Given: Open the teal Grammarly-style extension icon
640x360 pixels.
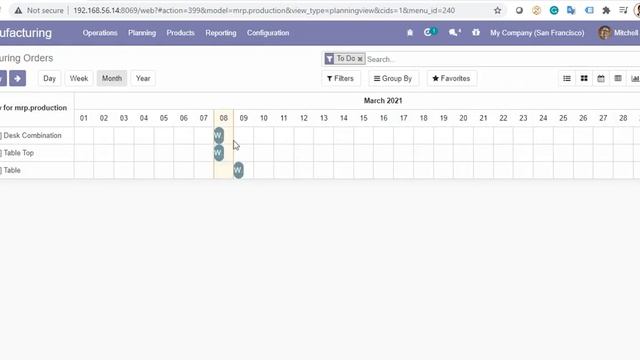Looking at the screenshot, I should (554, 11).
